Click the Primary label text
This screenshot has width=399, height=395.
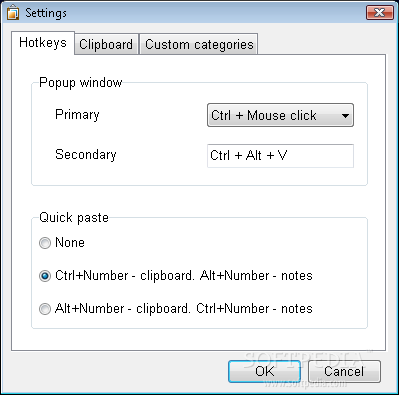(77, 115)
